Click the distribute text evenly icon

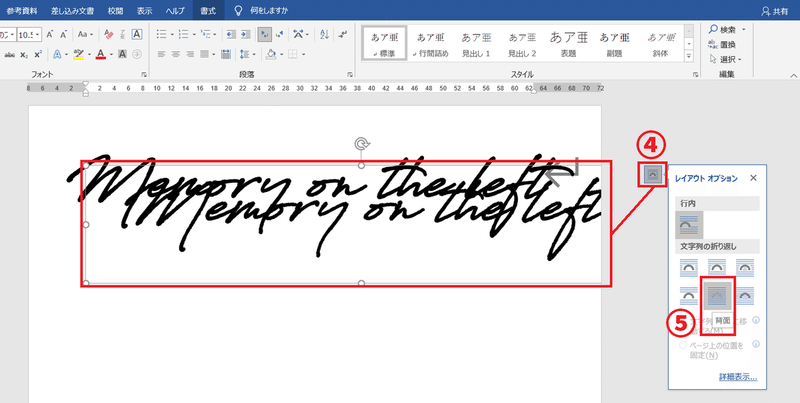[x=227, y=54]
